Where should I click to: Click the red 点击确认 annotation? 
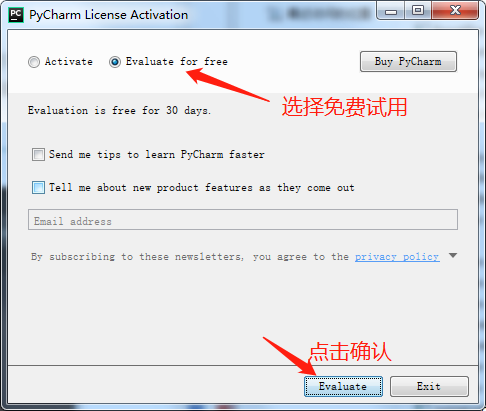pos(350,352)
